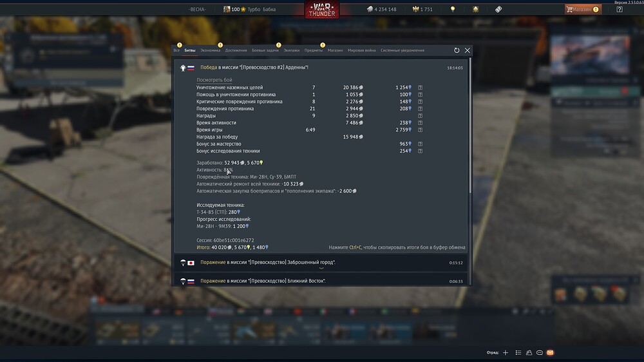Click the battle log vertical scrollbar
Image resolution: width=644 pixels, height=362 pixels.
click(469, 129)
